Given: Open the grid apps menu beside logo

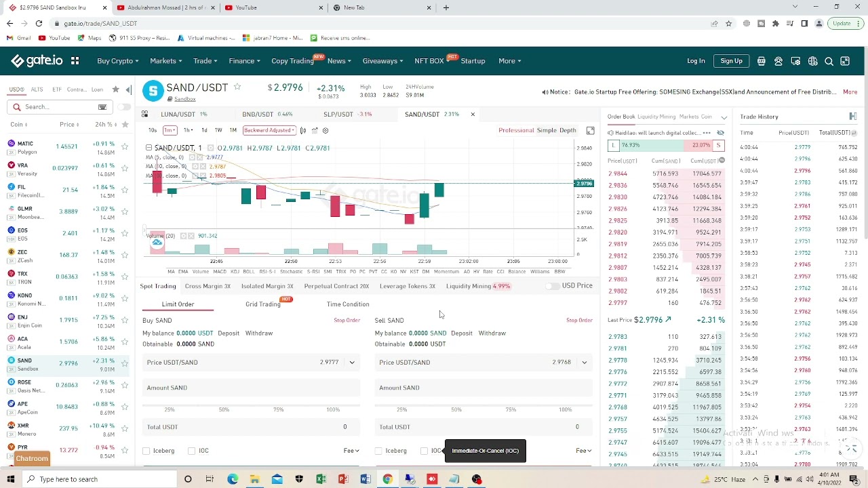Looking at the screenshot, I should point(75,61).
